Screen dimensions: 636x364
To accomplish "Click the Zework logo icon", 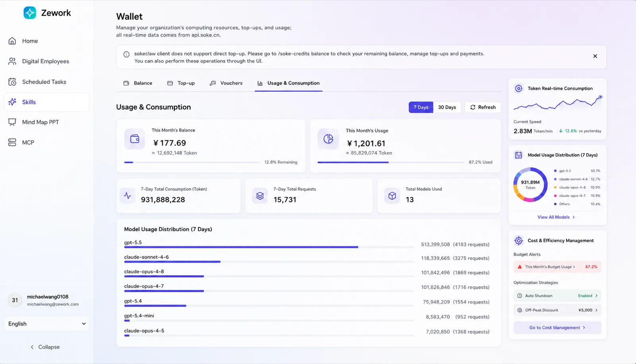I will pos(30,13).
